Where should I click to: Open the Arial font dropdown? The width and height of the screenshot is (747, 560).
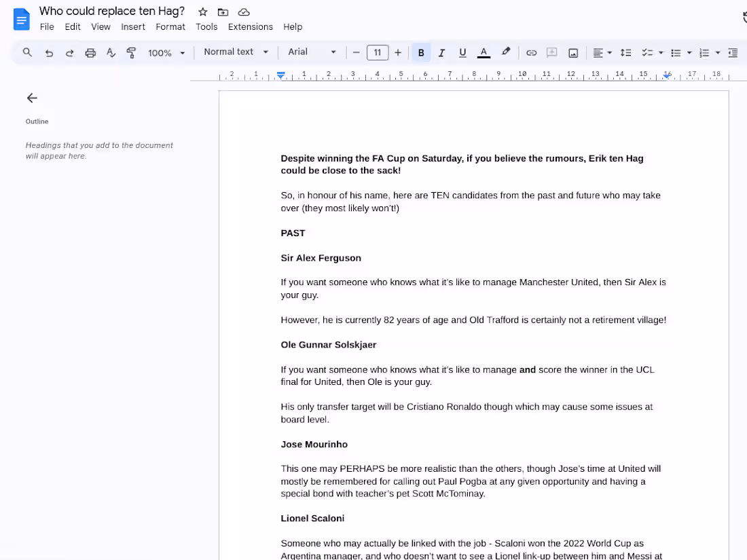[x=312, y=52]
